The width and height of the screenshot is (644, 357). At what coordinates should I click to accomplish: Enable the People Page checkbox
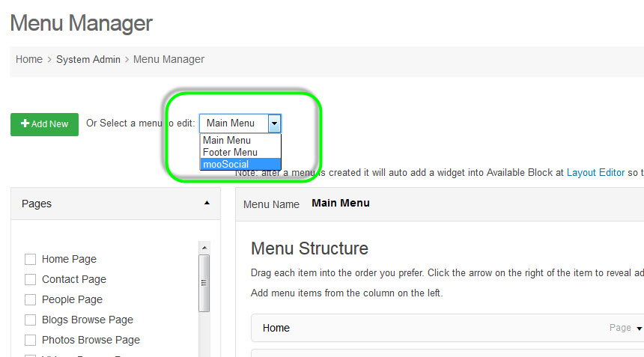click(31, 300)
